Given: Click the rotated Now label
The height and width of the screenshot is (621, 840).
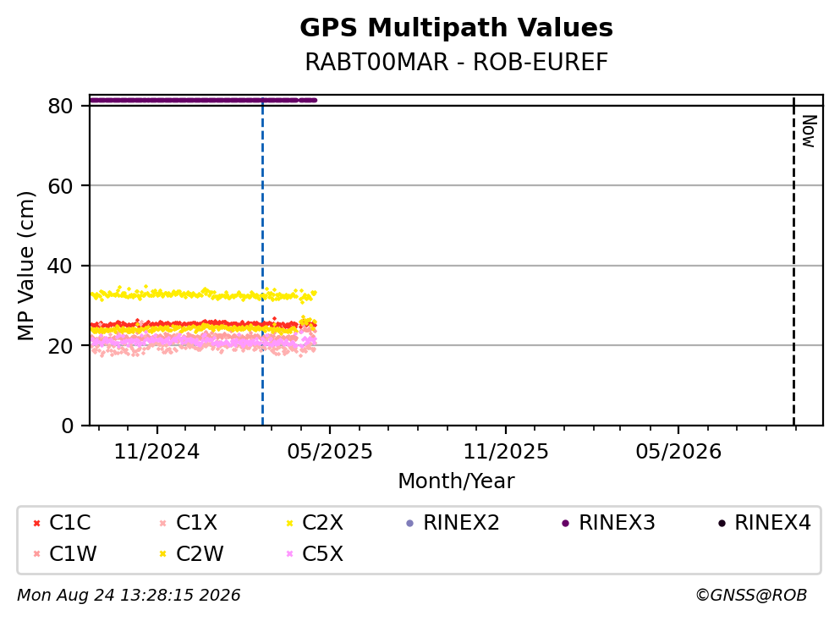Looking at the screenshot, I should [x=809, y=131].
